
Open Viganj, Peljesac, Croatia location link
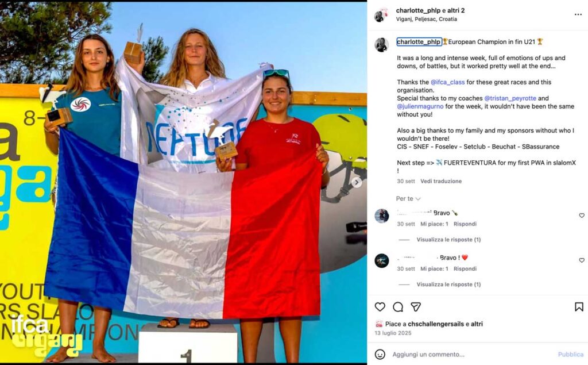click(x=427, y=19)
